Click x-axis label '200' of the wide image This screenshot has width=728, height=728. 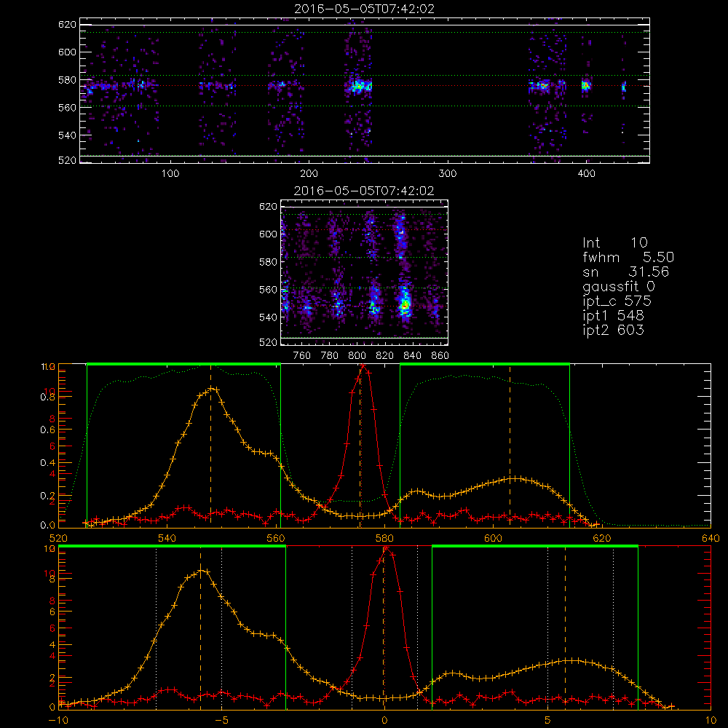pos(309,174)
